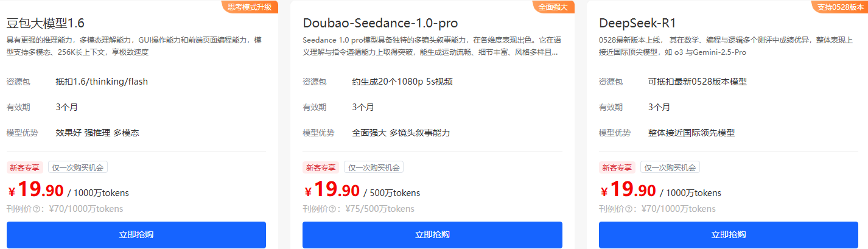Screen dimensions: 868x249
Task: Click the 全面强大 corner badge
Action: coord(553,7)
